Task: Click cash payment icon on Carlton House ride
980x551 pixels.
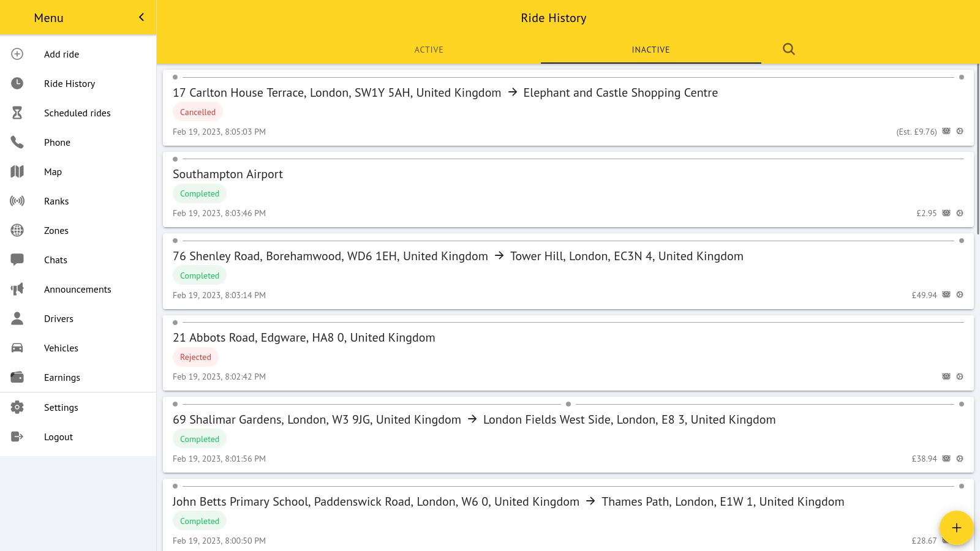Action: click(946, 131)
